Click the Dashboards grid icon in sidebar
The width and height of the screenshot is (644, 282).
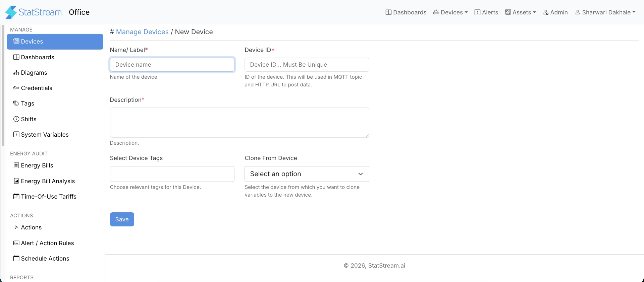pyautogui.click(x=16, y=57)
